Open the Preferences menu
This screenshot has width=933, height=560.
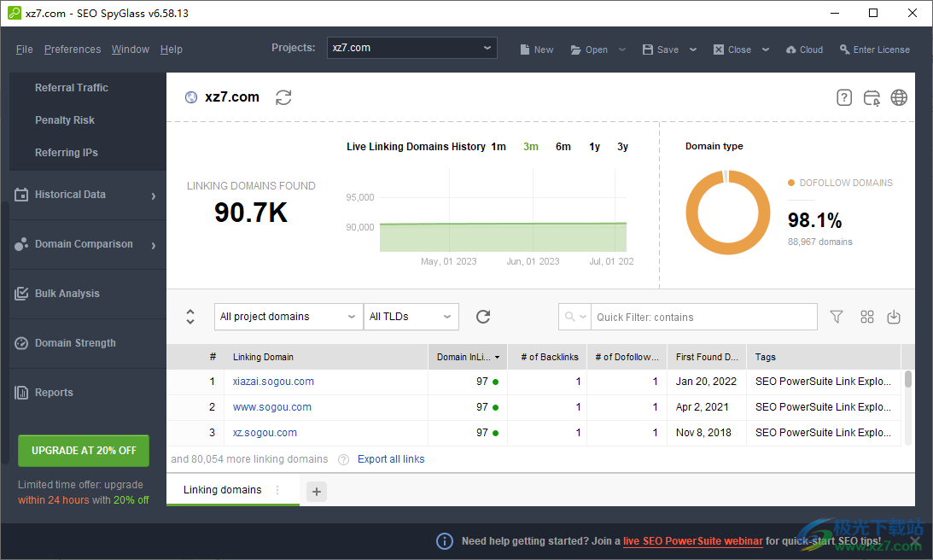(73, 50)
